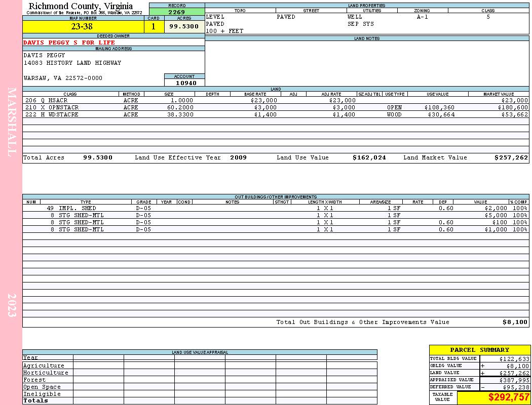Click the 60.2000 size cell
Screen dimensions: 532x405
click(180, 107)
